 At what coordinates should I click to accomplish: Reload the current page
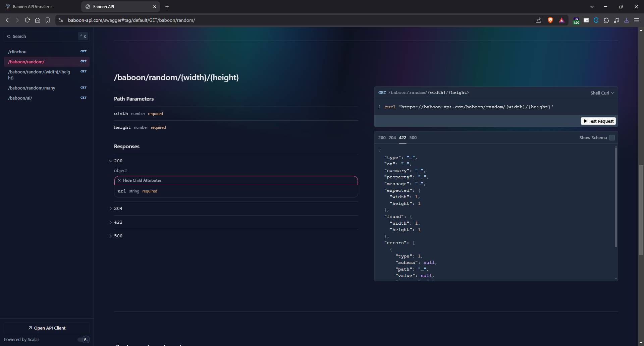28,20
